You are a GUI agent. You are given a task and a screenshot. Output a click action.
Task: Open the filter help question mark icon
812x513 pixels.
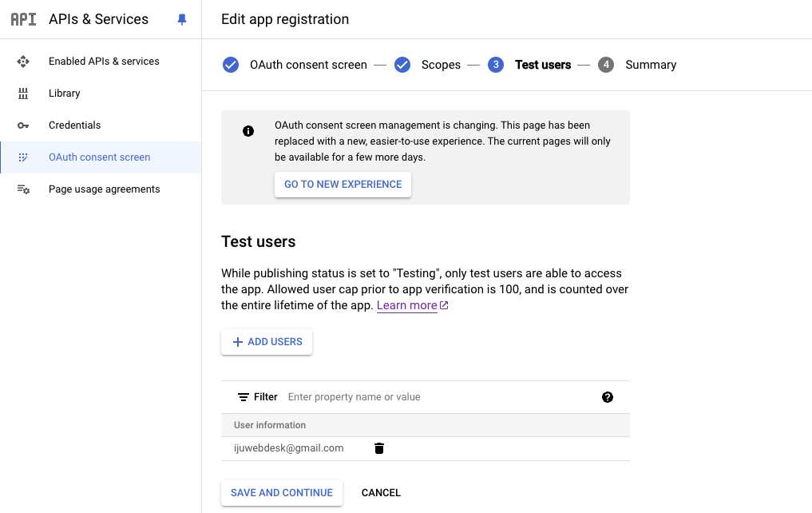tap(608, 397)
